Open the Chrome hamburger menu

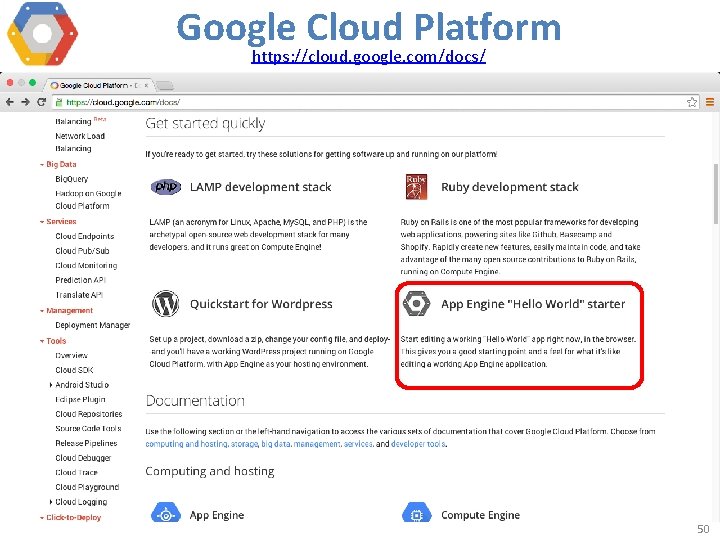[709, 102]
